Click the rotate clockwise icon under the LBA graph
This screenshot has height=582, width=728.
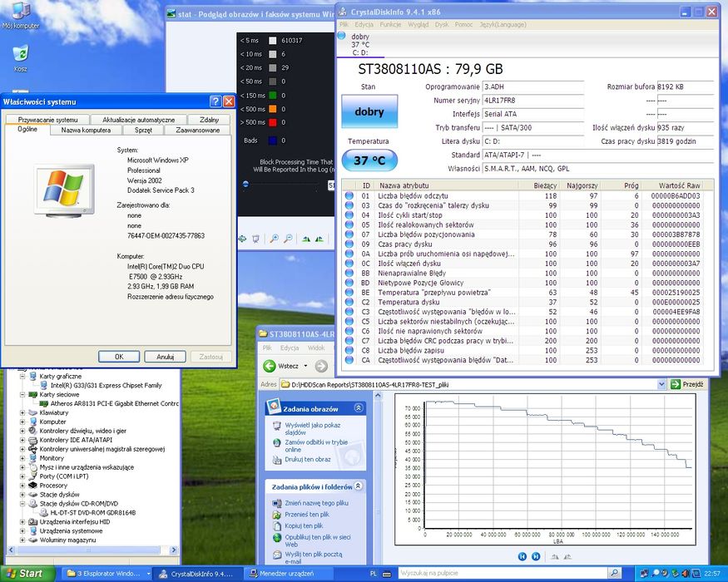(555, 556)
